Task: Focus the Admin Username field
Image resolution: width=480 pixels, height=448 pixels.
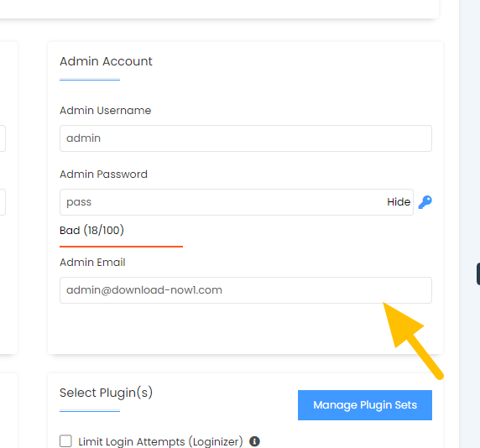Action: (246, 138)
